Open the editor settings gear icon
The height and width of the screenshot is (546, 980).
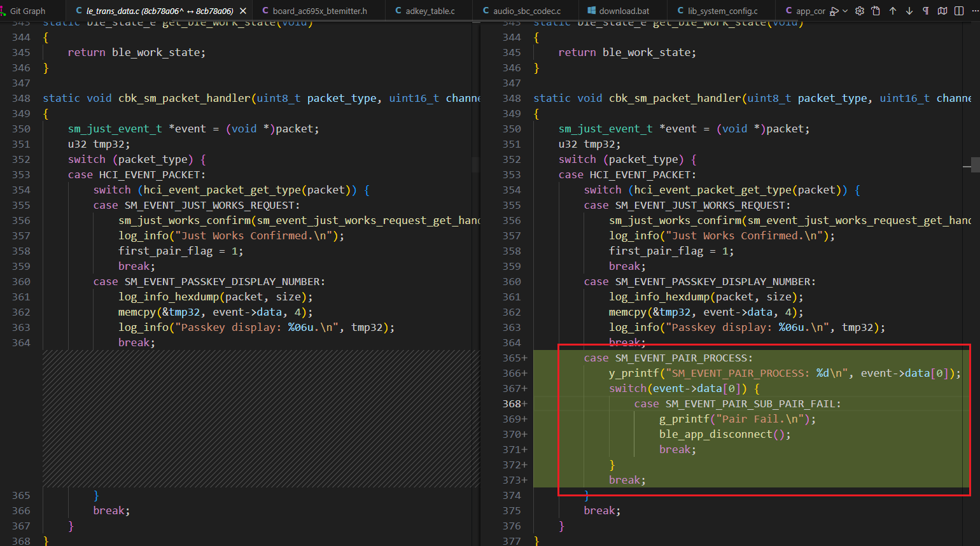[x=860, y=11]
